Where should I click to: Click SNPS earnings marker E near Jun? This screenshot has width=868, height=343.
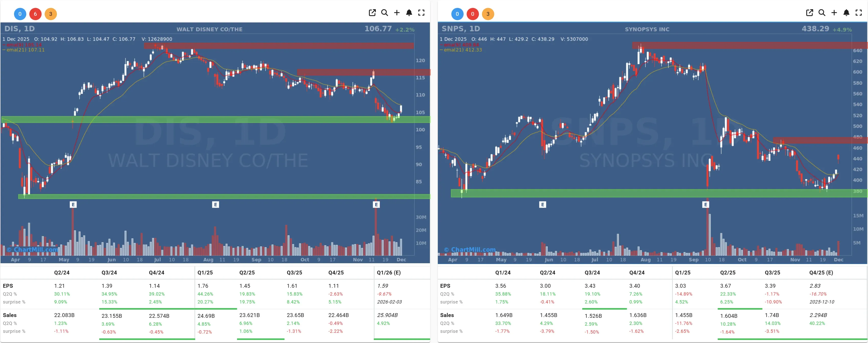click(542, 204)
